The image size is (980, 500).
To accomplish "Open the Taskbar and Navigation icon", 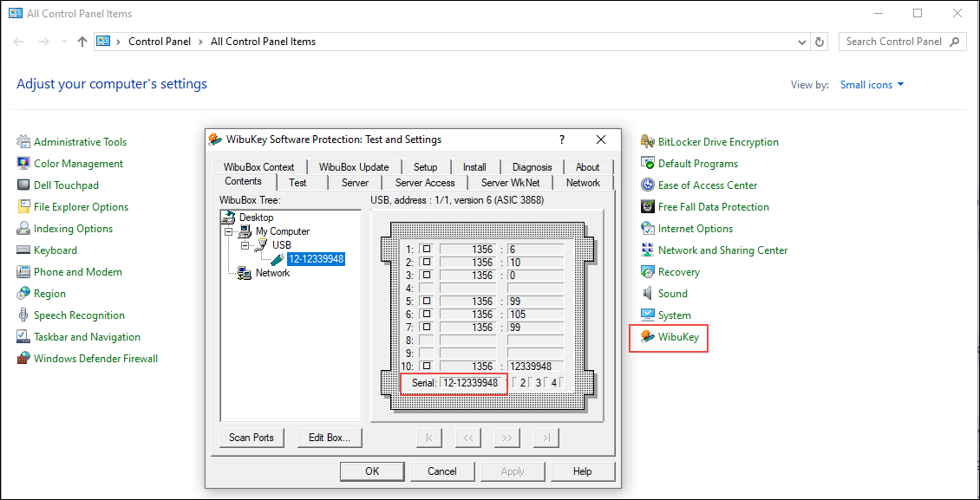I will coord(23,337).
